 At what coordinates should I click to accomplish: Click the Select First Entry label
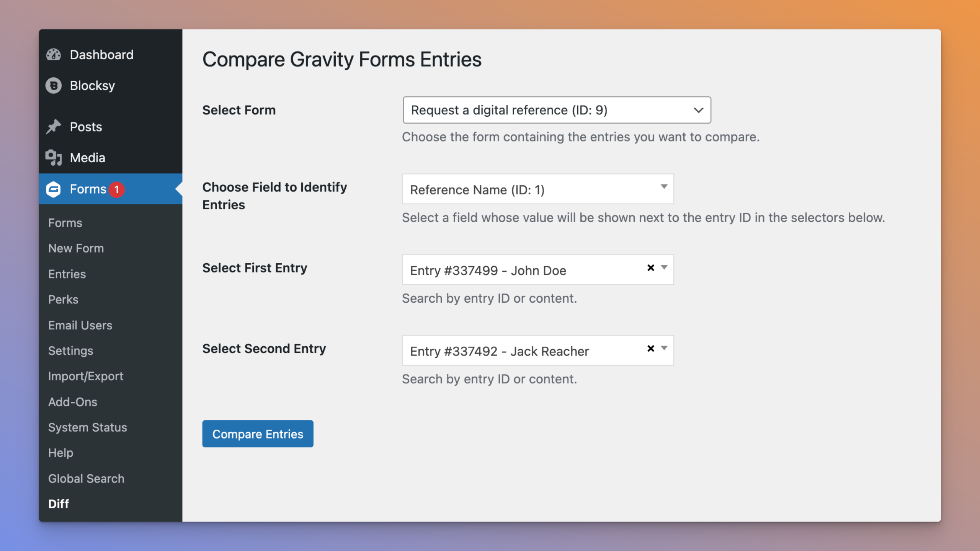(x=255, y=268)
